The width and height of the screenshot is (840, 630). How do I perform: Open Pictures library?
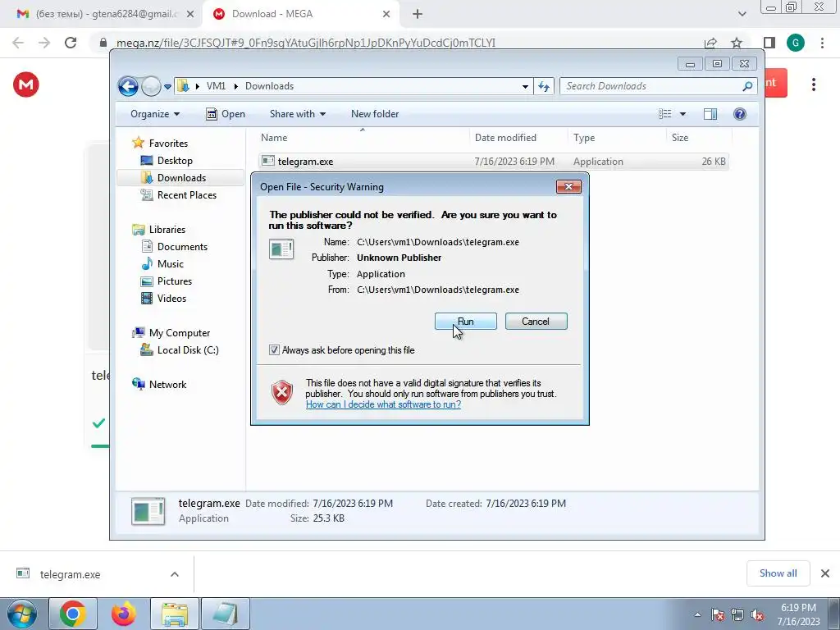174,281
